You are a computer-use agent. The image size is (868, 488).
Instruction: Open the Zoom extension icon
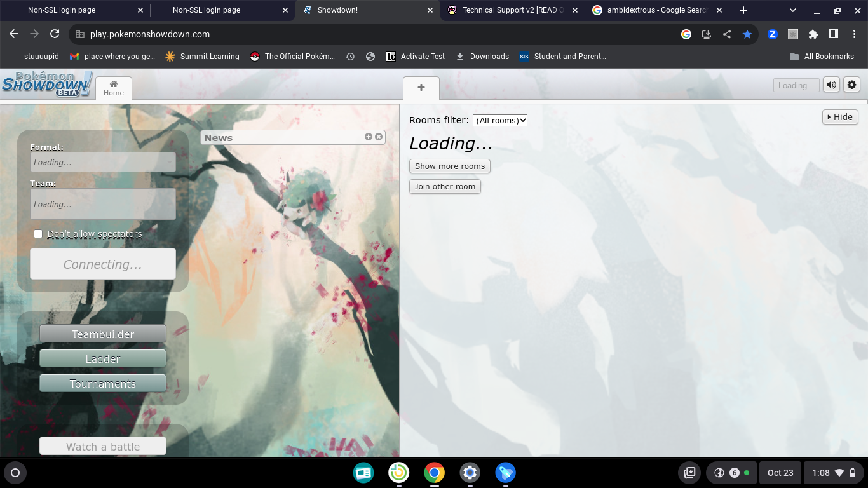click(x=773, y=34)
